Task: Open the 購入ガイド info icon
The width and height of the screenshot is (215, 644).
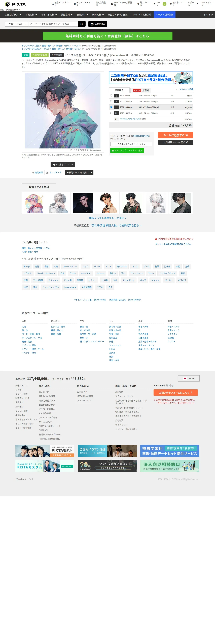Action: [138, 4]
